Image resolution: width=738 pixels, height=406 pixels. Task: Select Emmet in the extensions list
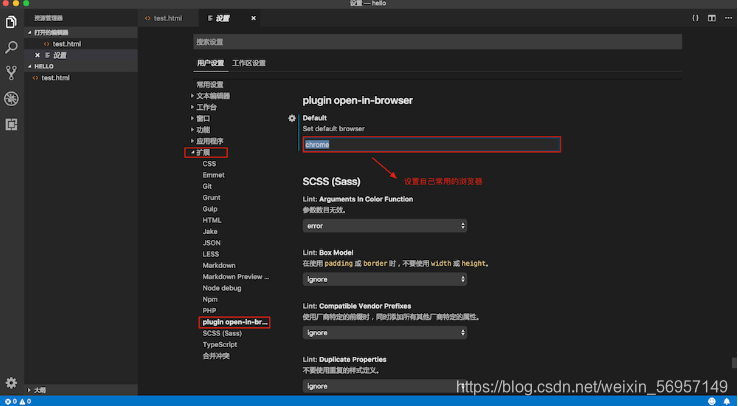214,175
